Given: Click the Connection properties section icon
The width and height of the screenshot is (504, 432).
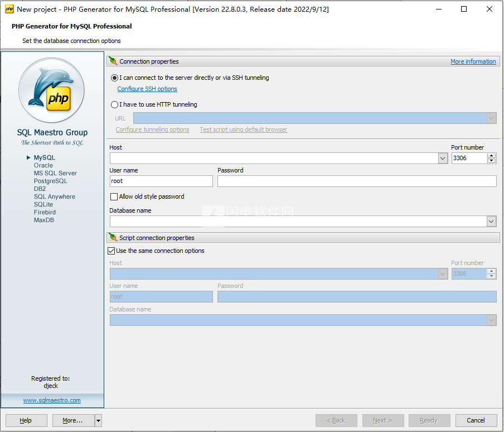Looking at the screenshot, I should click(113, 61).
